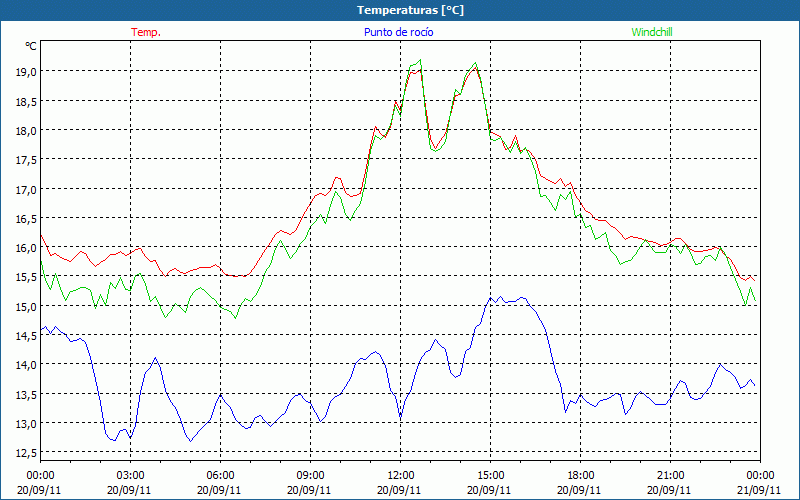
Task: Click the 16,5 y-axis value
Action: coord(27,218)
